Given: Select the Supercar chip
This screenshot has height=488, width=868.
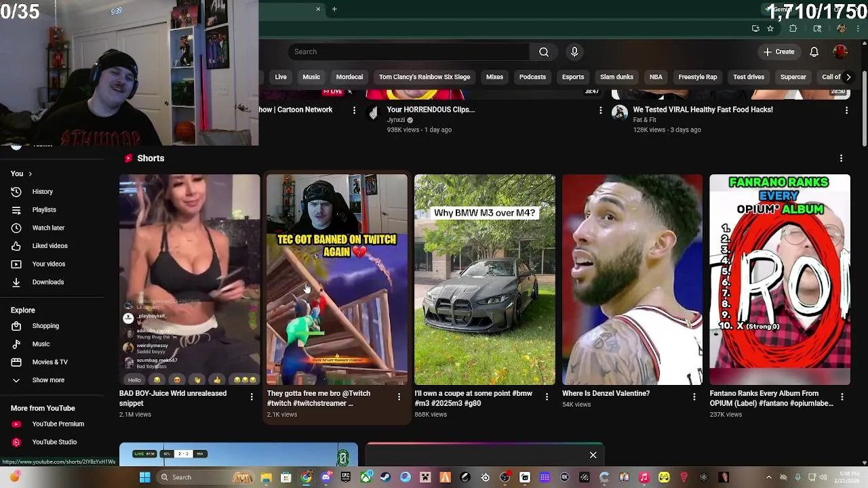Looking at the screenshot, I should pyautogui.click(x=793, y=77).
